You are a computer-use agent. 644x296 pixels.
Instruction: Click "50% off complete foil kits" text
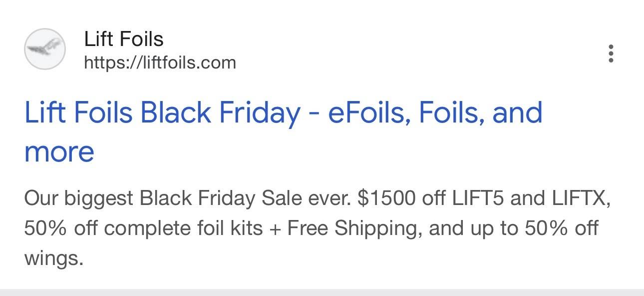pyautogui.click(x=143, y=228)
